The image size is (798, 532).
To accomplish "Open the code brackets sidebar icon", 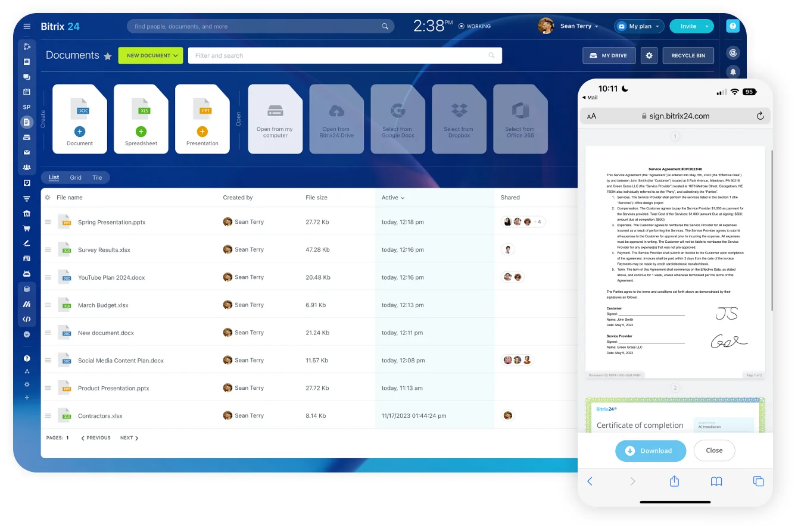I will (27, 319).
